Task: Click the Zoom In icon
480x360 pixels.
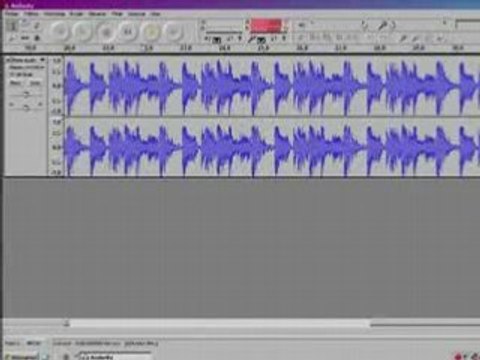Action: pyautogui.click(x=404, y=38)
